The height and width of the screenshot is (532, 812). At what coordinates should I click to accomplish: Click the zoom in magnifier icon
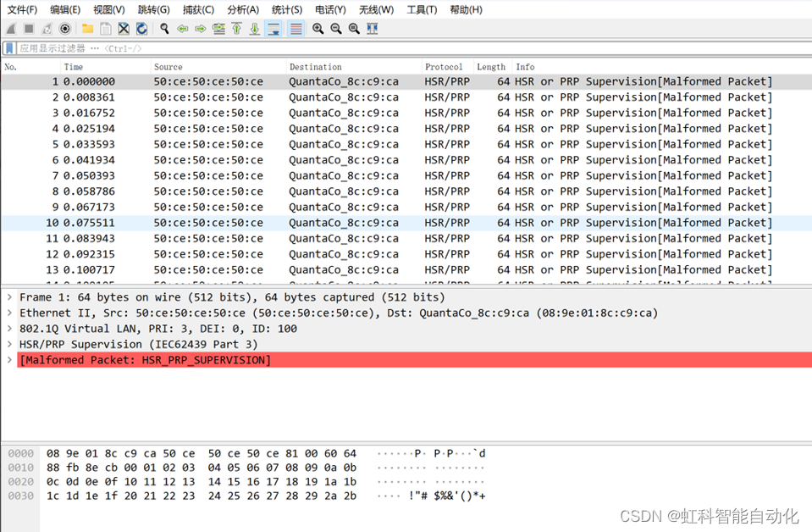(318, 29)
